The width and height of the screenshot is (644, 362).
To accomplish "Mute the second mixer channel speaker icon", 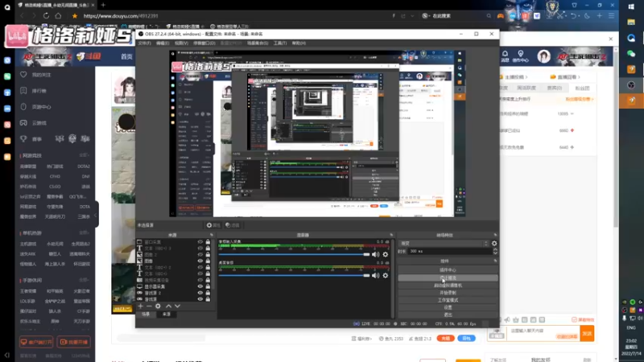I will [375, 275].
